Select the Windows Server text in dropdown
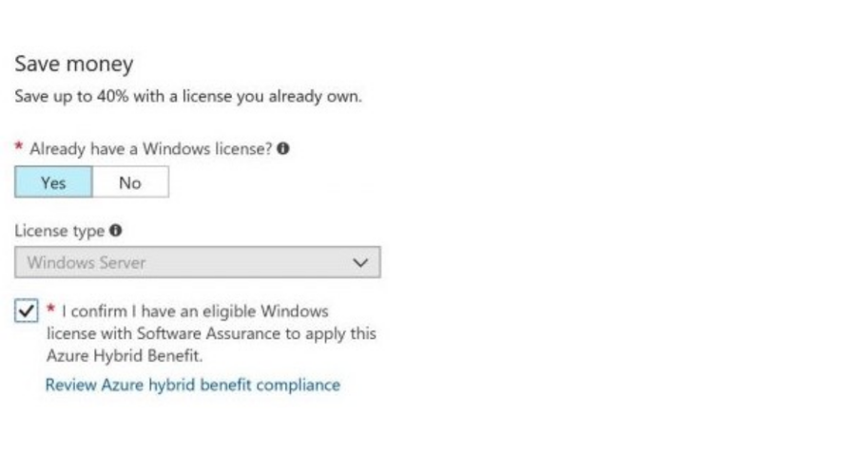 point(87,262)
